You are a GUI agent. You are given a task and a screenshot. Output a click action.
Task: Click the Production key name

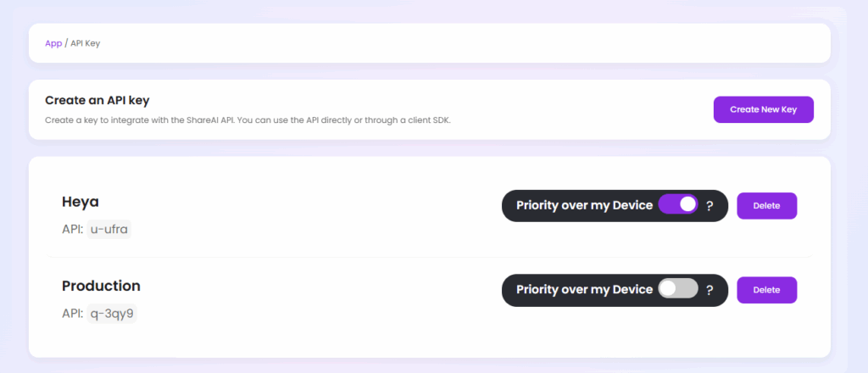(101, 286)
